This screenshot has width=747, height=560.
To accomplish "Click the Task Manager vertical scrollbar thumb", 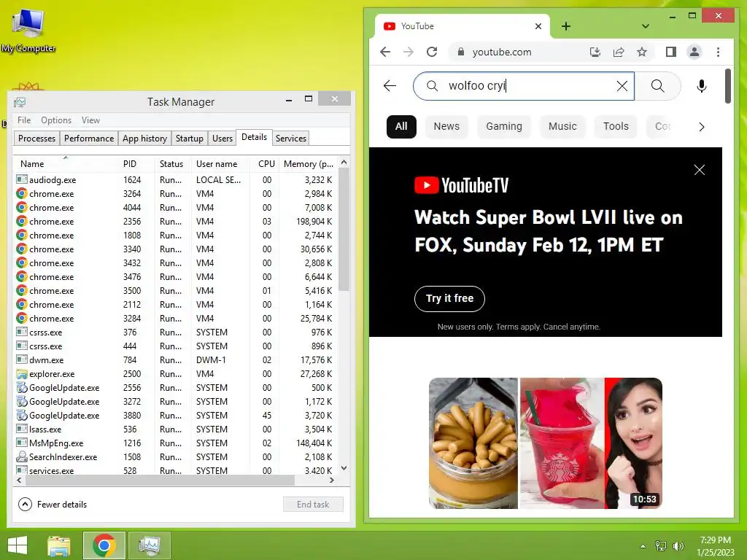I will click(344, 230).
